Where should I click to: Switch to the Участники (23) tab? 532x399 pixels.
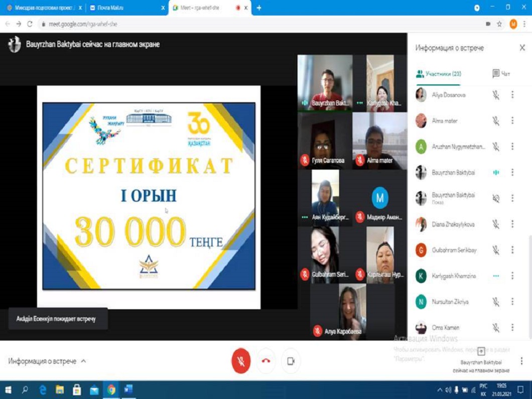[439, 74]
